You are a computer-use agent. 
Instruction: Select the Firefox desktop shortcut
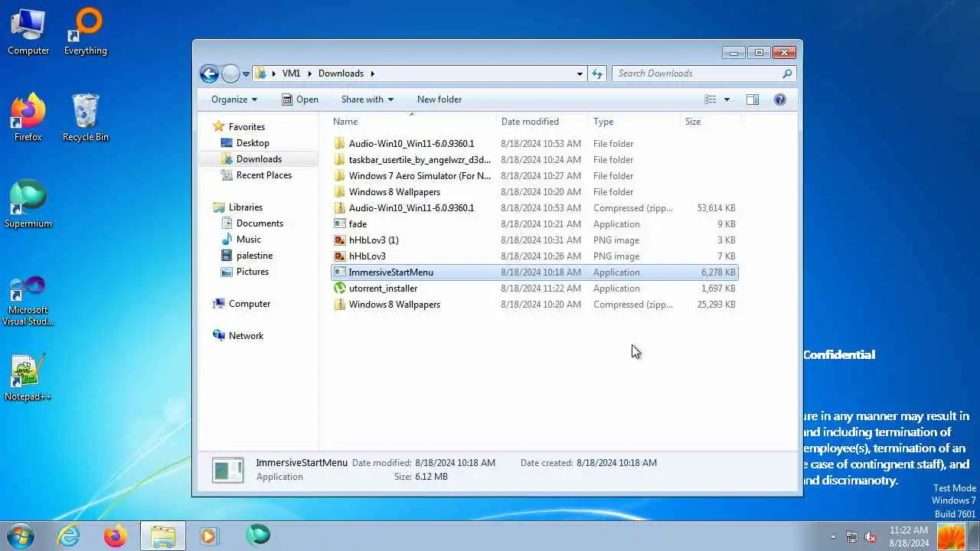coord(28,117)
